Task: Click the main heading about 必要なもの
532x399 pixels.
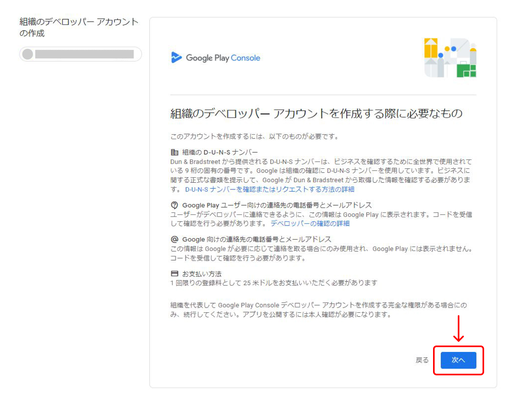Action: [x=316, y=114]
